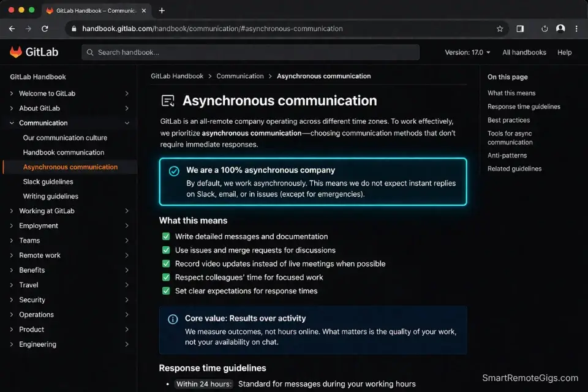Viewport: 588px width, 392px height.
Task: Click the site lock icon in address bar
Action: click(x=74, y=29)
